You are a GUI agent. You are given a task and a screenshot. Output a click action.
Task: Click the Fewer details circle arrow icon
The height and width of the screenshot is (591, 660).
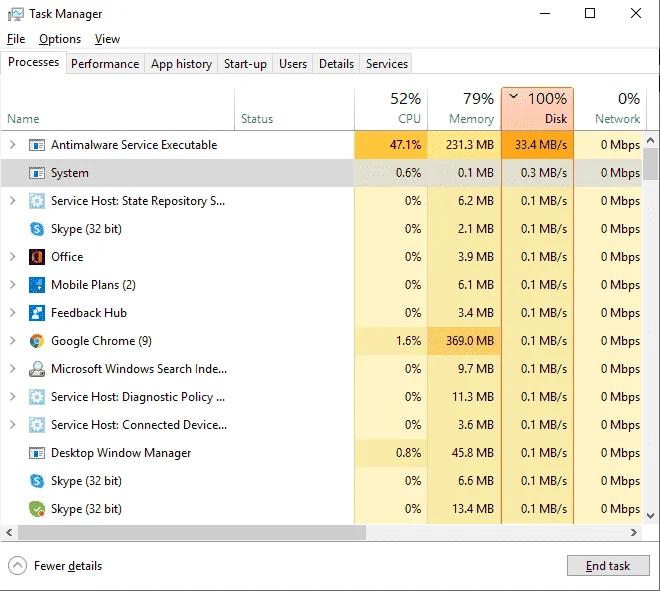17,566
